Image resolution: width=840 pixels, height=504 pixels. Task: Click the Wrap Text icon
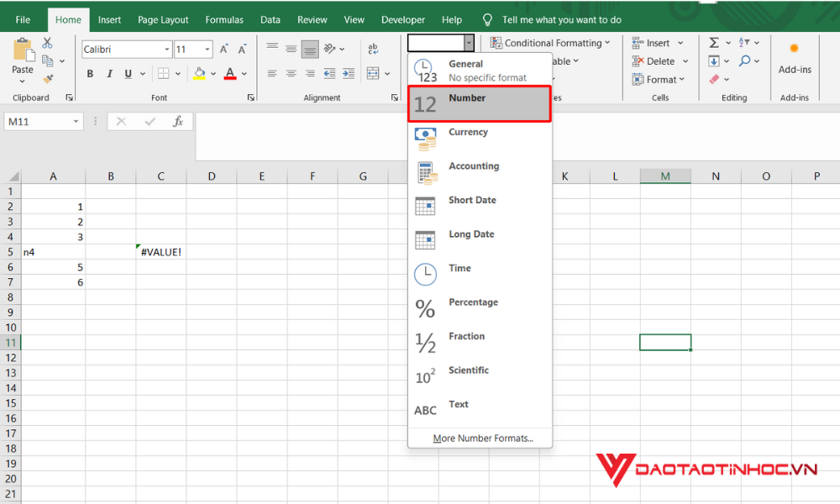373,48
